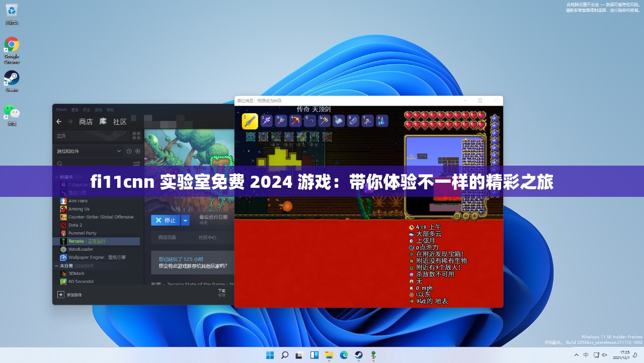Open the Recycle Bin desktop icon
The width and height of the screenshot is (644, 363).
coord(12,14)
